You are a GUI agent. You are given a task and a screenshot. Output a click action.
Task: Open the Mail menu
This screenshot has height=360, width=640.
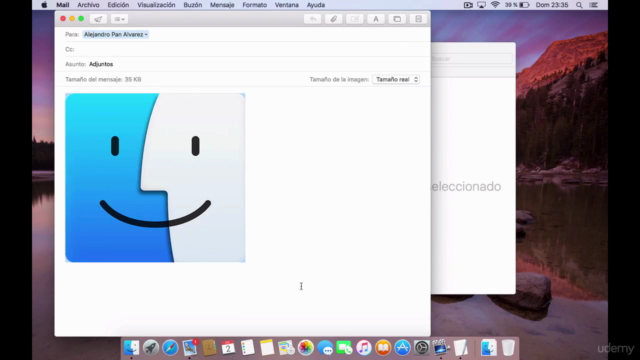click(62, 5)
